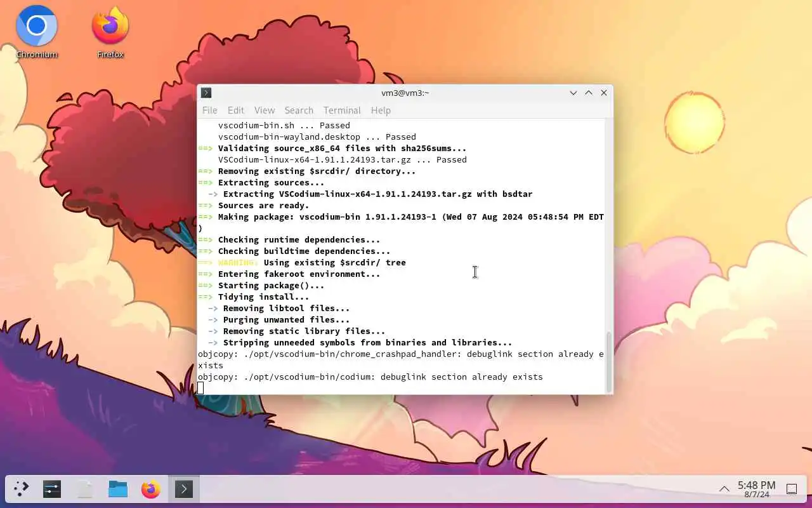The image size is (812, 508).
Task: Click 'Stripping unneeded symbols' line
Action: click(360, 343)
